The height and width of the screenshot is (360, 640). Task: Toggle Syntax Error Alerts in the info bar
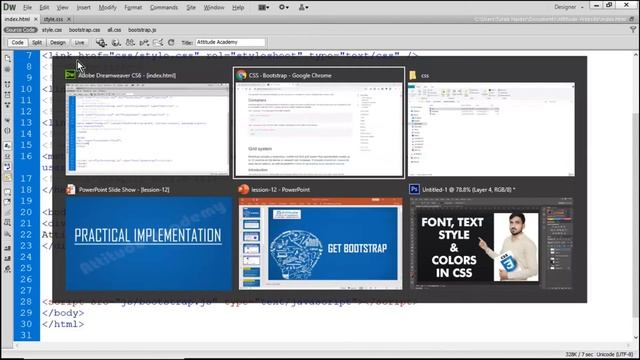[x=7, y=177]
